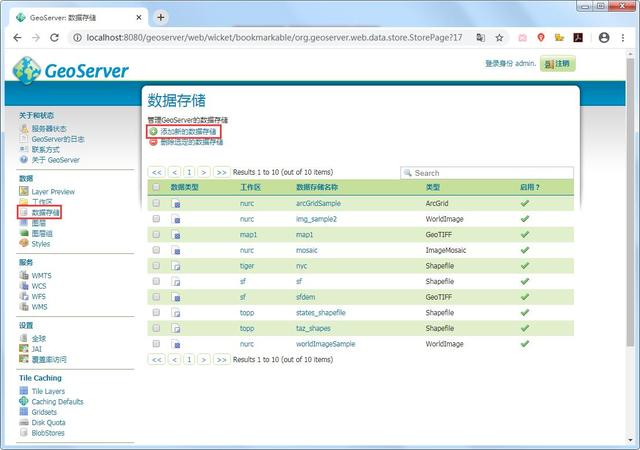Go forward using the browser forward arrow
The height and width of the screenshot is (450, 640).
pos(36,38)
